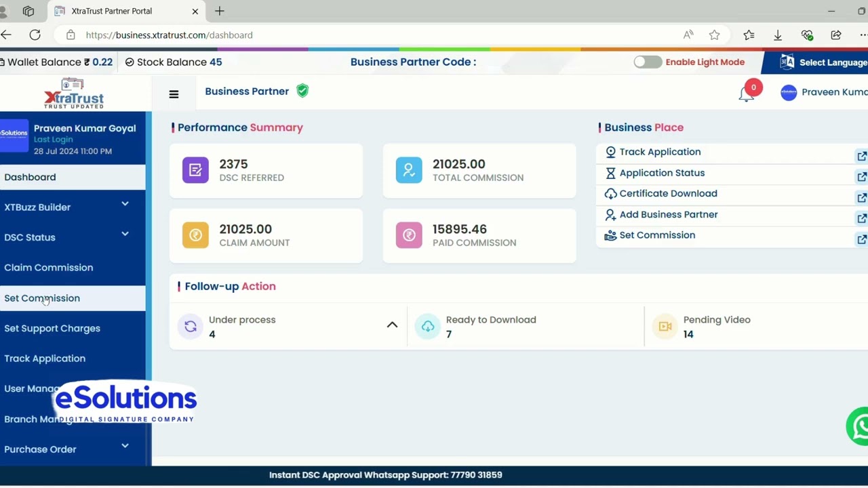This screenshot has height=488, width=868.
Task: Click the Claim Amount yellow rupee icon
Action: [195, 235]
